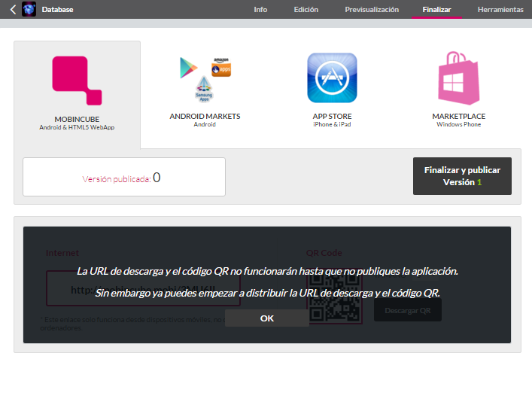
Task: Click the APP STORE label
Action: [332, 117]
